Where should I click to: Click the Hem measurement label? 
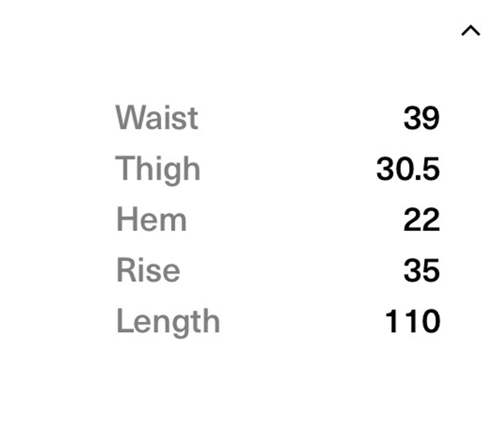(151, 220)
